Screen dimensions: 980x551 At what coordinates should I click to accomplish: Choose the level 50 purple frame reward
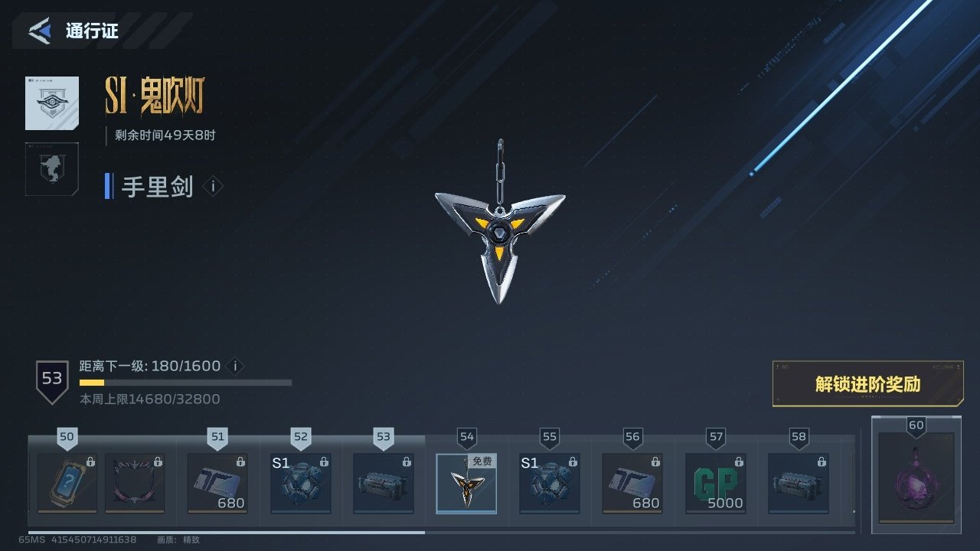point(135,483)
